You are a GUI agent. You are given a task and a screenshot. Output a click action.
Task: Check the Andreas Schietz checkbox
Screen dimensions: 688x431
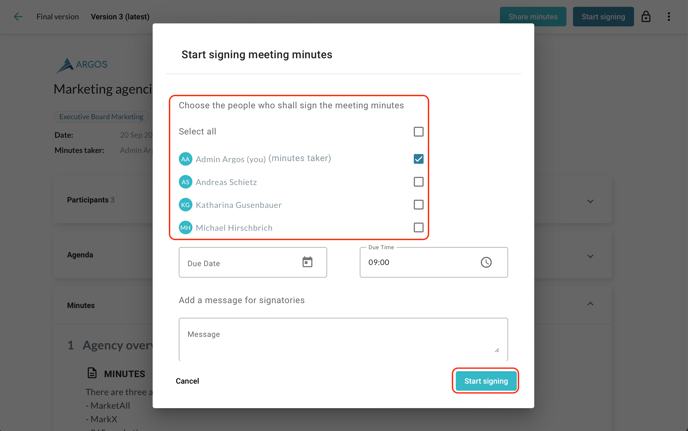pyautogui.click(x=418, y=182)
